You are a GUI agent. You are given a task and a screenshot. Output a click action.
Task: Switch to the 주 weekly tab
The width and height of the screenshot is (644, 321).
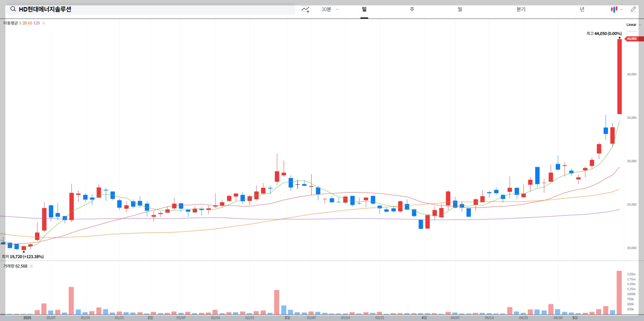point(412,9)
